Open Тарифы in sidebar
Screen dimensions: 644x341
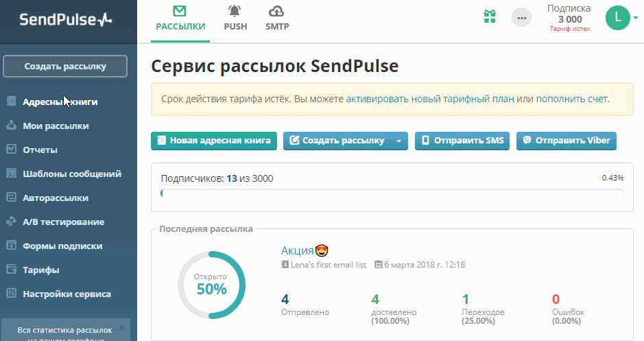coord(40,270)
